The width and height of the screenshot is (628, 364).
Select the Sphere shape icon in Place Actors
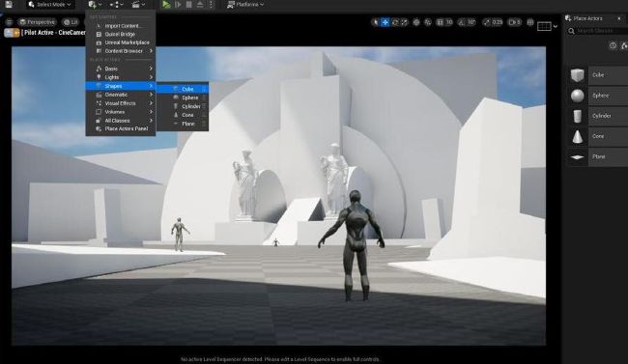(x=577, y=96)
